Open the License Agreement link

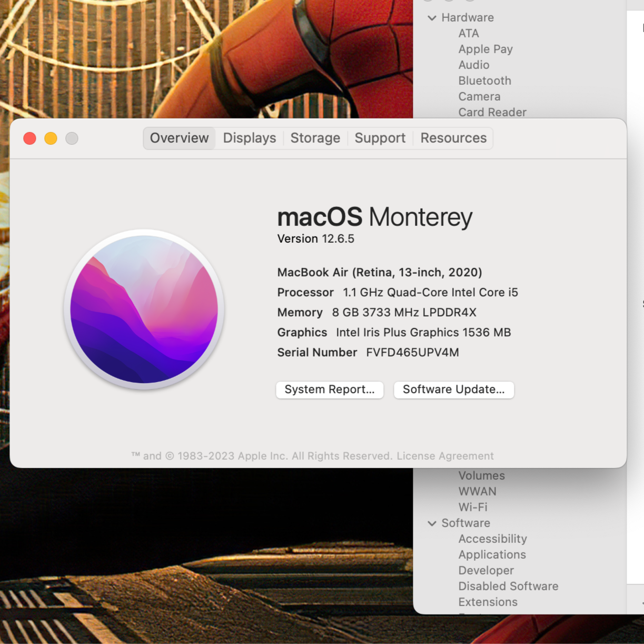pyautogui.click(x=445, y=456)
